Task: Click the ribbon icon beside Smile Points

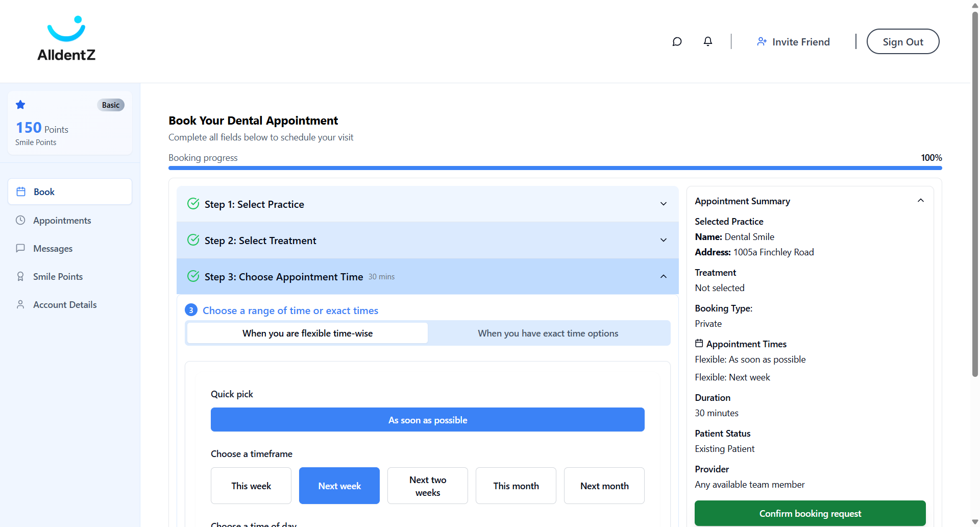Action: click(x=20, y=277)
